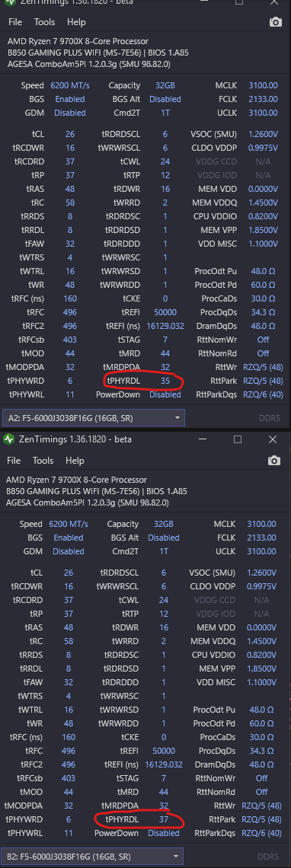The image size is (291, 868).
Task: Click tWRWRDD value 1 in B2 window
Action: point(164,723)
